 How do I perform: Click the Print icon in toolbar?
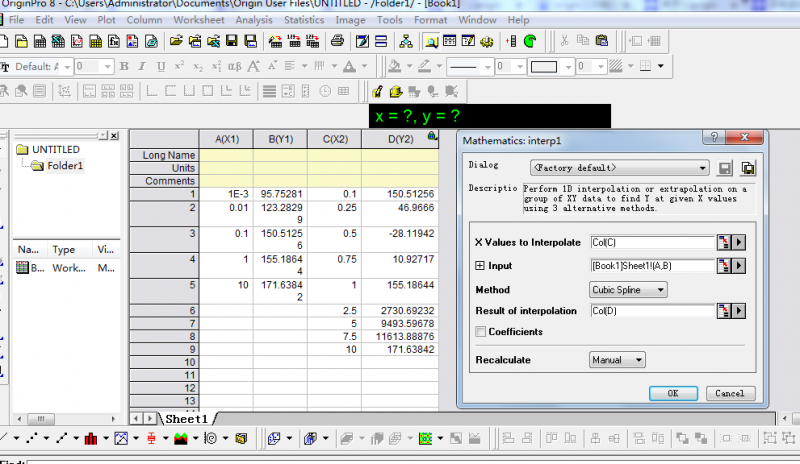(x=338, y=41)
